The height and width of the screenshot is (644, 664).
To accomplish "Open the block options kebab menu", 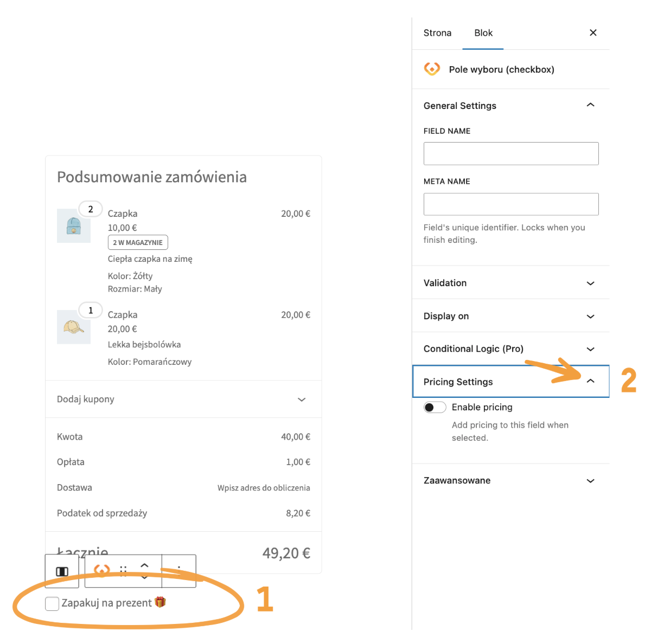I will tap(179, 572).
